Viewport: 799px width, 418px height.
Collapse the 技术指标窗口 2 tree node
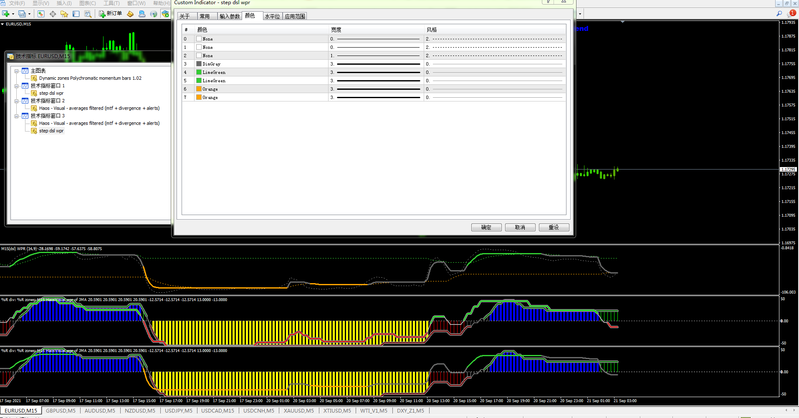click(17, 101)
